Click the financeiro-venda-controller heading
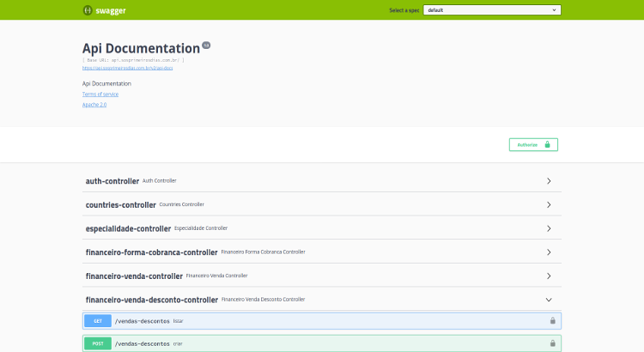Image resolution: width=644 pixels, height=352 pixels. (x=134, y=276)
